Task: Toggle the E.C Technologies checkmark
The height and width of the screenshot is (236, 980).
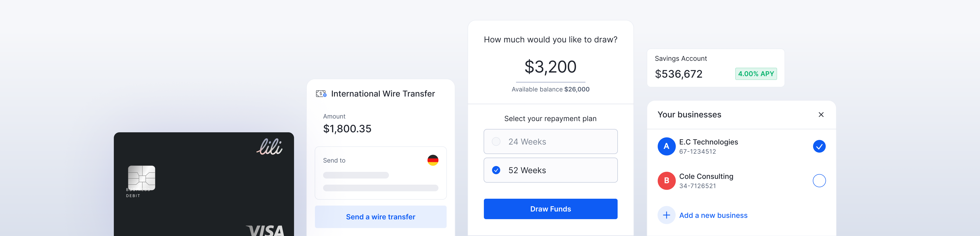Action: 819,146
